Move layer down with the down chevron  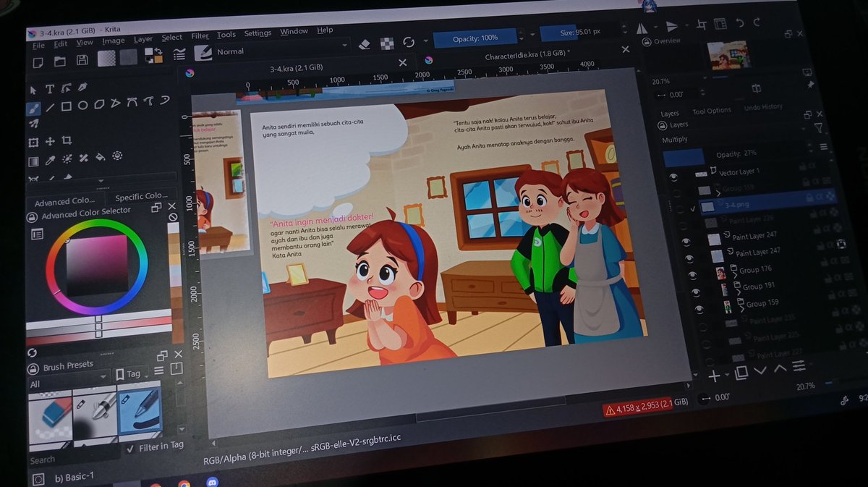(760, 370)
